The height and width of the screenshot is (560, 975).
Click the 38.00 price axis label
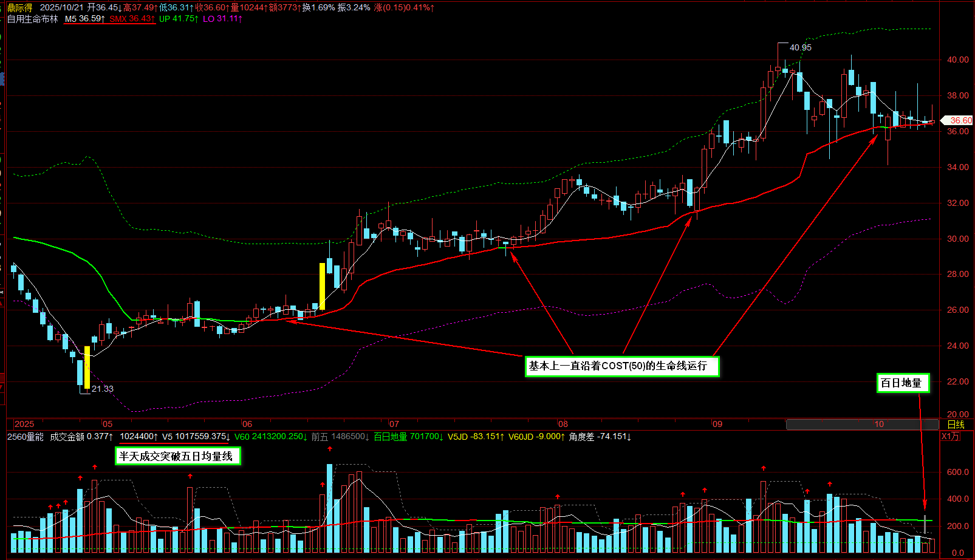coord(958,95)
